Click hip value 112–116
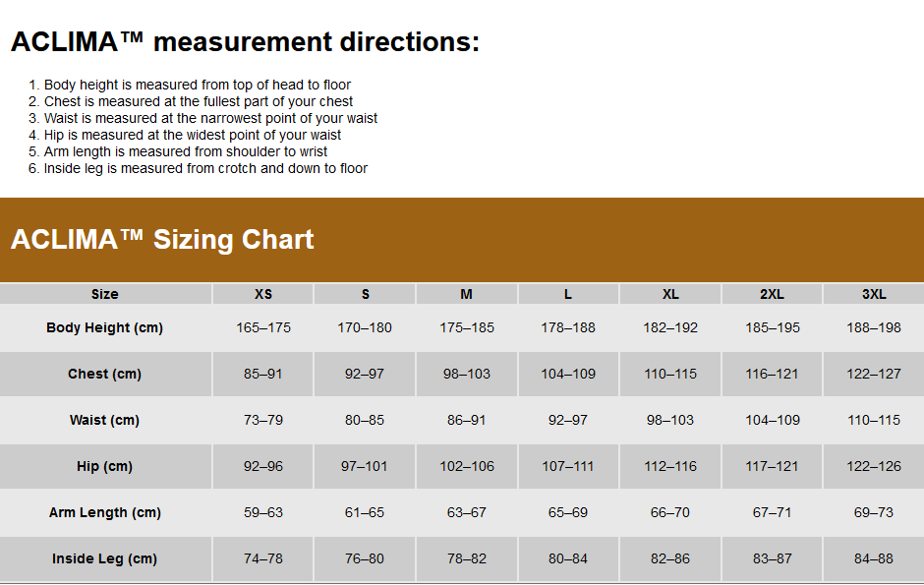Viewport: 924px width, 585px height. point(670,466)
